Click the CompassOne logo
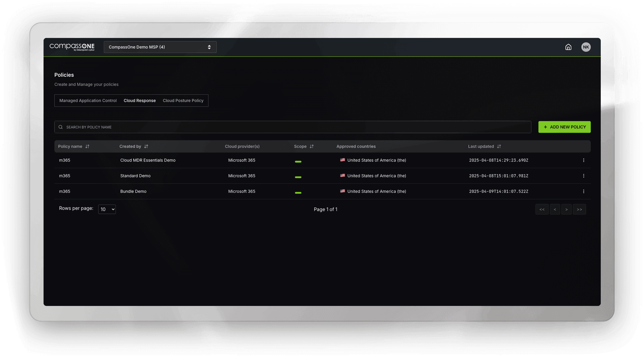 click(x=72, y=47)
